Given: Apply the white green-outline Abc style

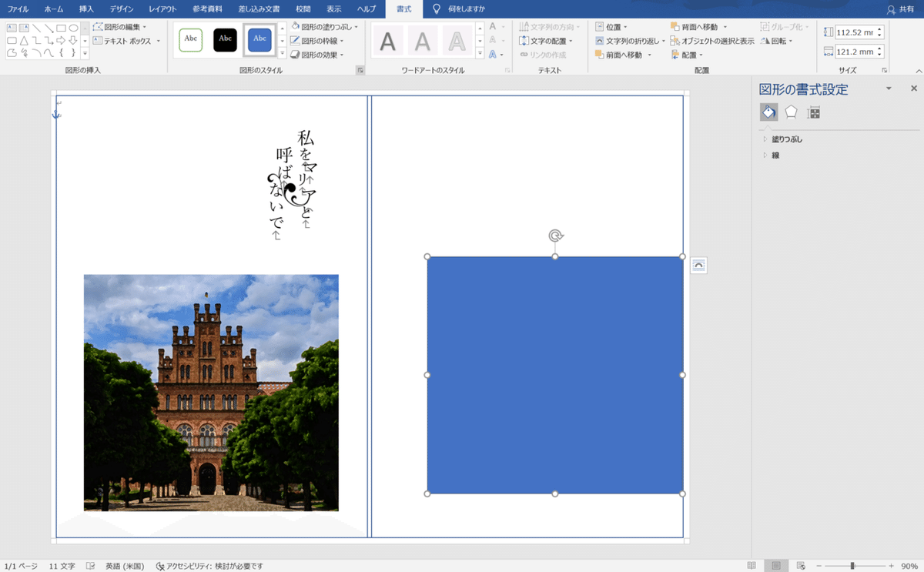Looking at the screenshot, I should pyautogui.click(x=190, y=39).
